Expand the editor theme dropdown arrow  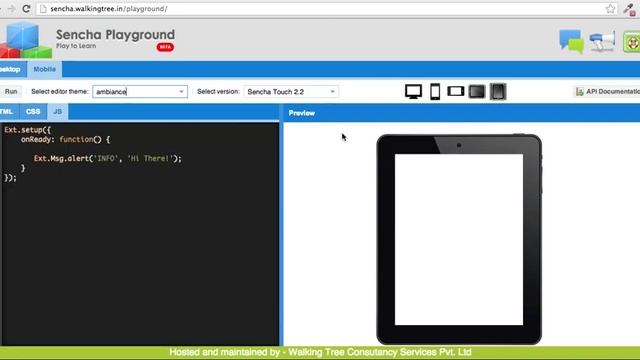pyautogui.click(x=181, y=91)
